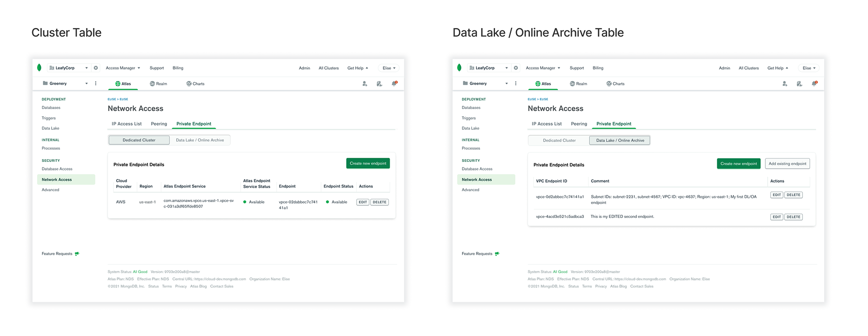The width and height of the screenshot is (868, 336).
Task: Select Dedicated Cluster toggle in Data Lake mockup
Action: coord(559,141)
